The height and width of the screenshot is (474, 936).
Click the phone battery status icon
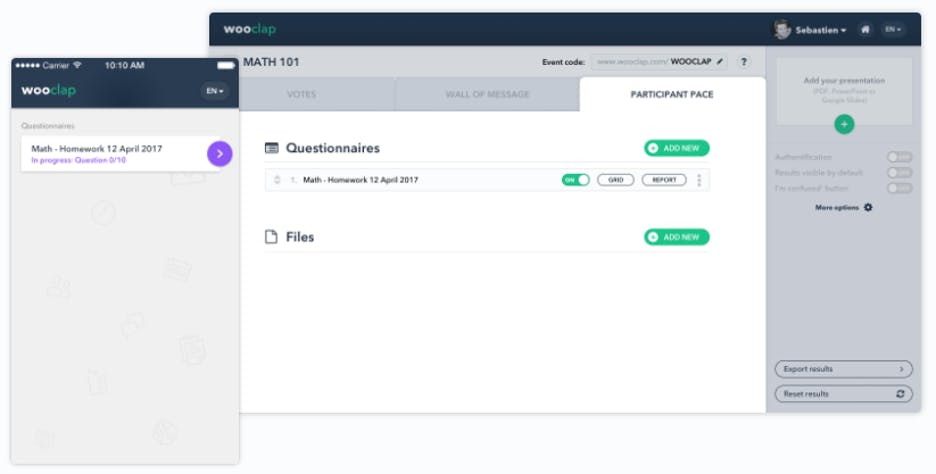pyautogui.click(x=226, y=65)
